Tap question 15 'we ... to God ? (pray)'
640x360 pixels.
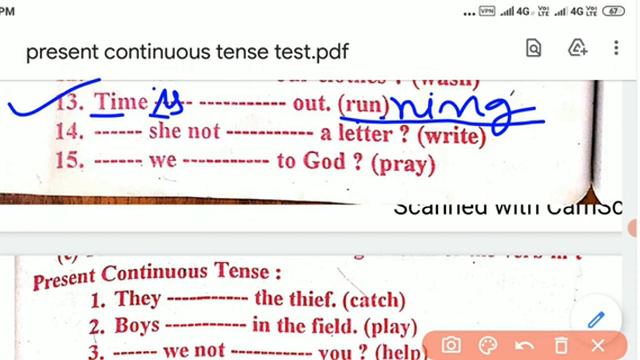(x=245, y=162)
